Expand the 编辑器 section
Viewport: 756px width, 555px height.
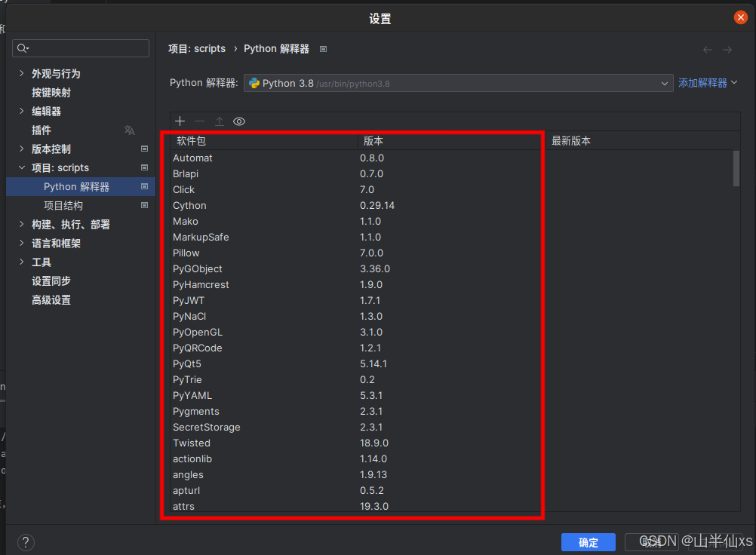pos(21,111)
